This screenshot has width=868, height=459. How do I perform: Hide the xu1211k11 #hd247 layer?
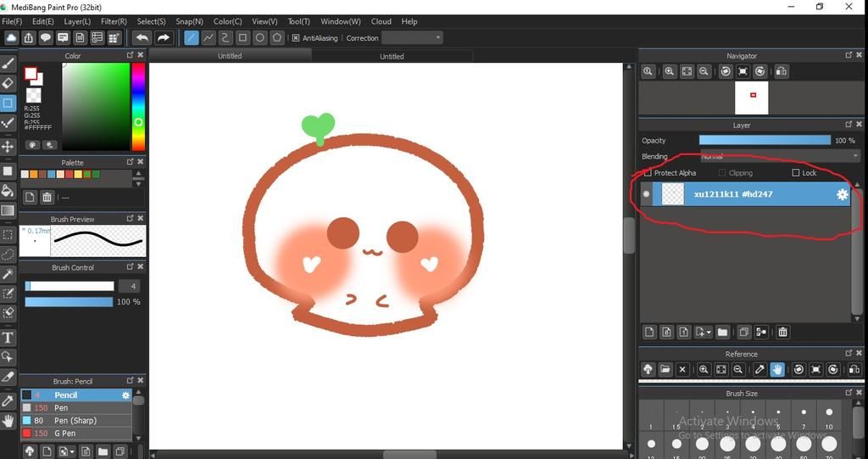646,194
